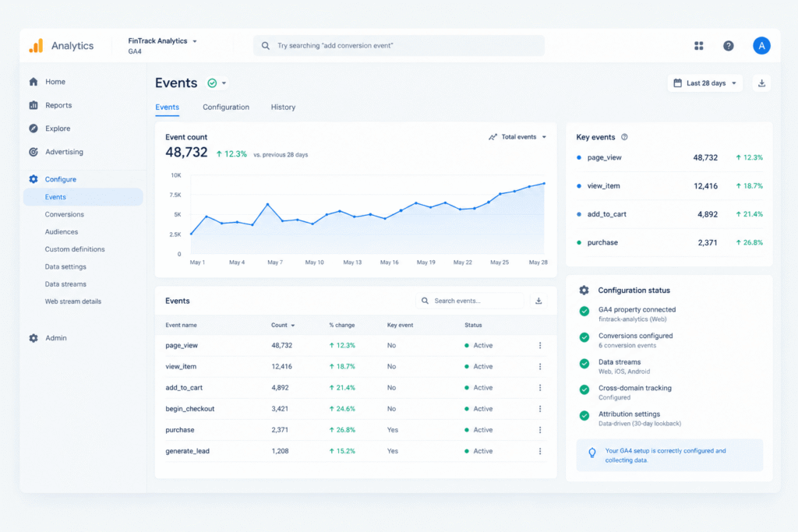
Task: Click the search magnifier in top bar
Action: coord(266,46)
